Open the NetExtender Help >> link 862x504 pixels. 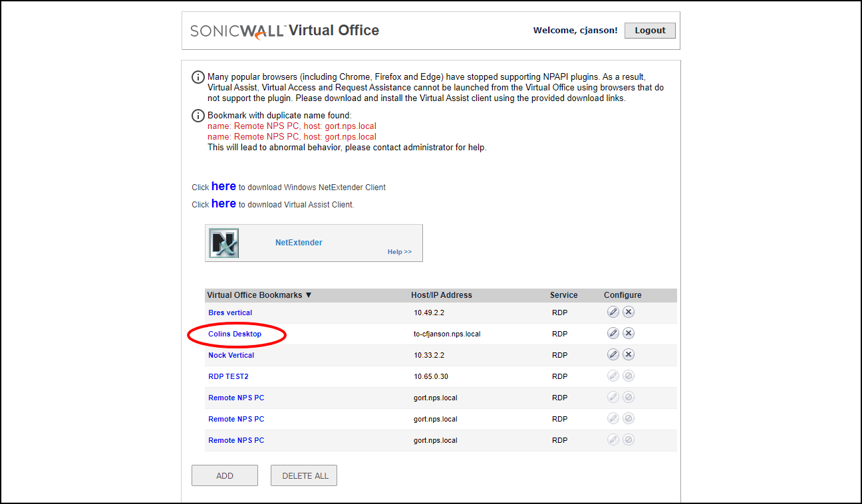pos(400,252)
